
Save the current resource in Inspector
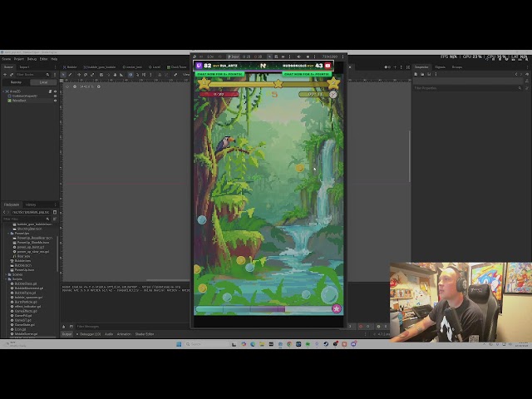(429, 74)
